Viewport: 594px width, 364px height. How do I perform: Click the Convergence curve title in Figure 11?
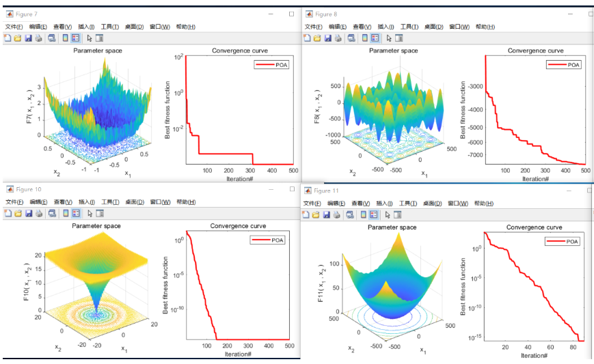535,227
